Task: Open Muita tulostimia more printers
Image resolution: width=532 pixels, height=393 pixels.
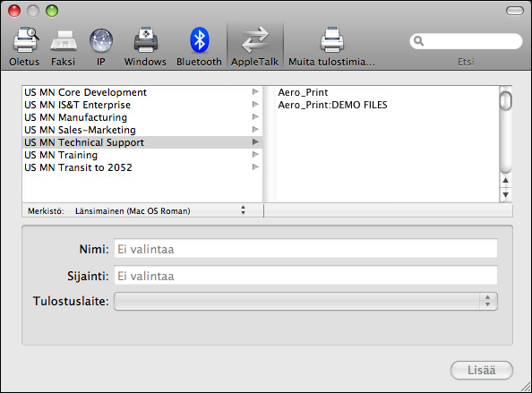Action: click(x=331, y=47)
